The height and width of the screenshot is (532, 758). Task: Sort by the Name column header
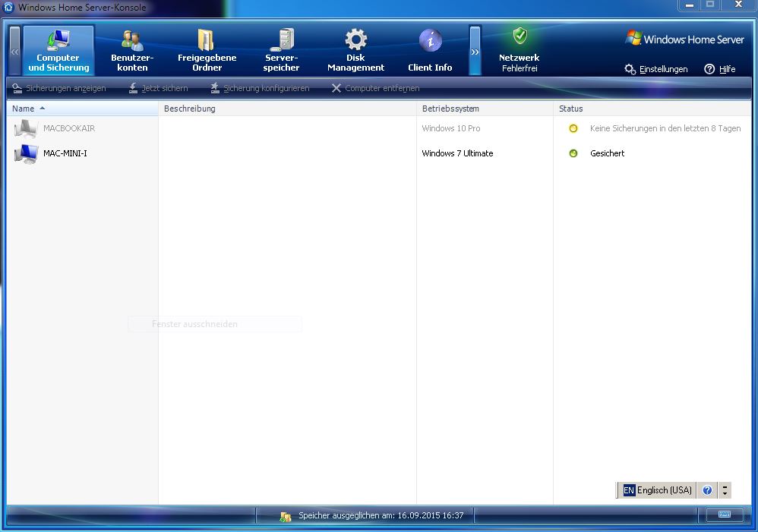(82, 109)
